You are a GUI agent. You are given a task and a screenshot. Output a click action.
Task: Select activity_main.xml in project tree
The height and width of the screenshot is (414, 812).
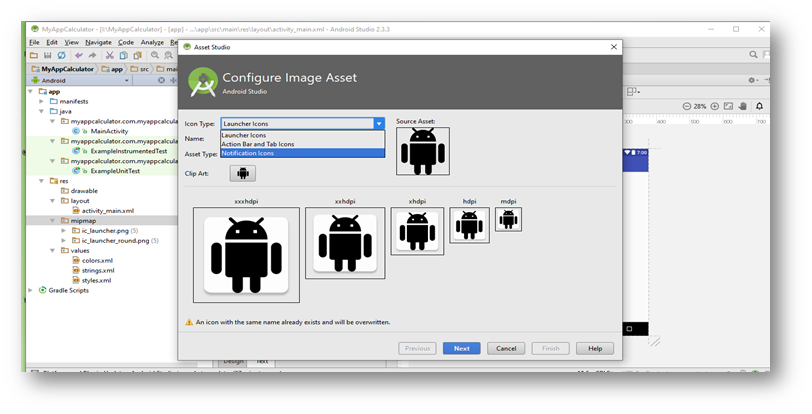[x=108, y=211]
